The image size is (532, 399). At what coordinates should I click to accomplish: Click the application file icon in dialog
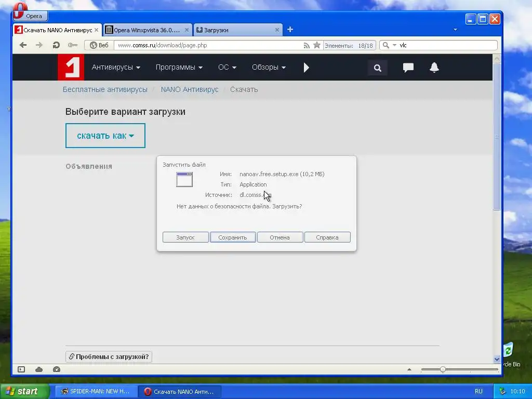184,179
